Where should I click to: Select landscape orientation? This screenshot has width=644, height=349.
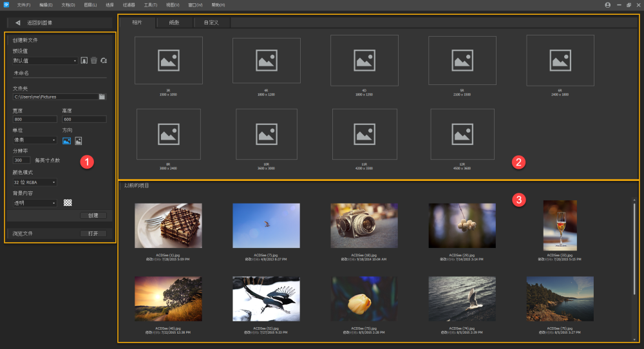(66, 140)
